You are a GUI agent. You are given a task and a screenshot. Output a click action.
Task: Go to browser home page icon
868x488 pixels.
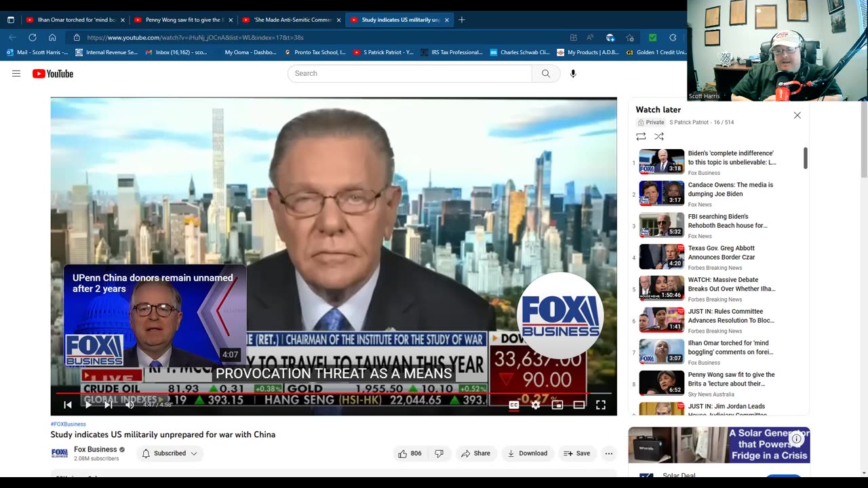pos(52,38)
